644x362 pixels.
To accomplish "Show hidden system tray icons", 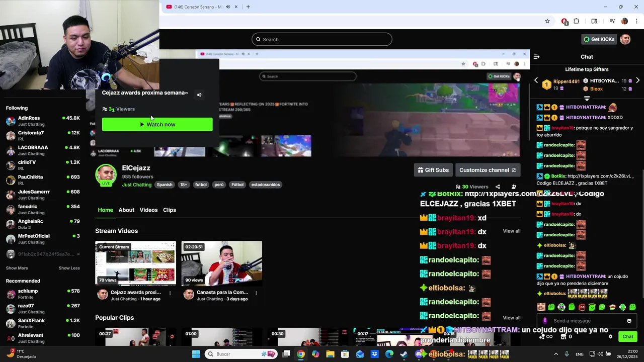I will click(x=556, y=354).
